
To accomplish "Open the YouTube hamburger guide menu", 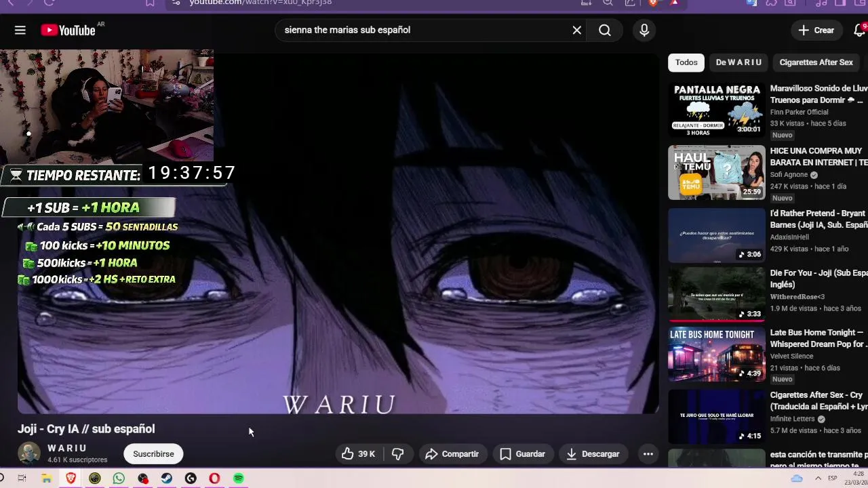I will pyautogui.click(x=20, y=30).
